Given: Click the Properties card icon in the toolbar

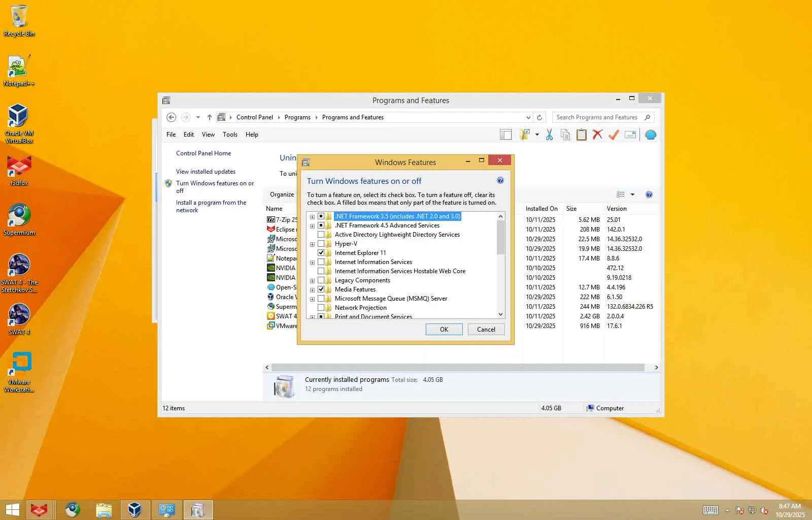Looking at the screenshot, I should coord(630,135).
